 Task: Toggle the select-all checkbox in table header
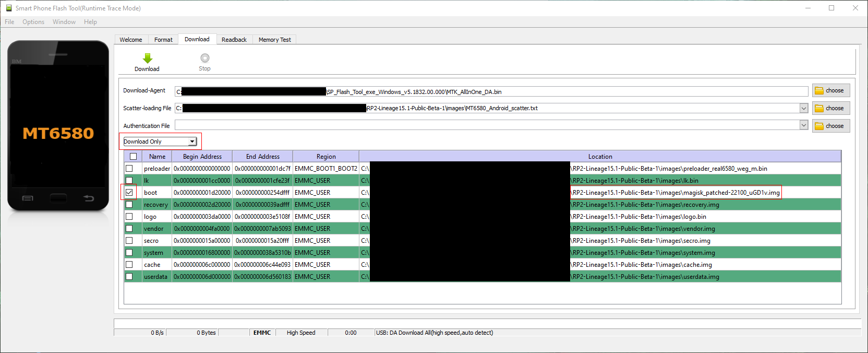point(134,157)
